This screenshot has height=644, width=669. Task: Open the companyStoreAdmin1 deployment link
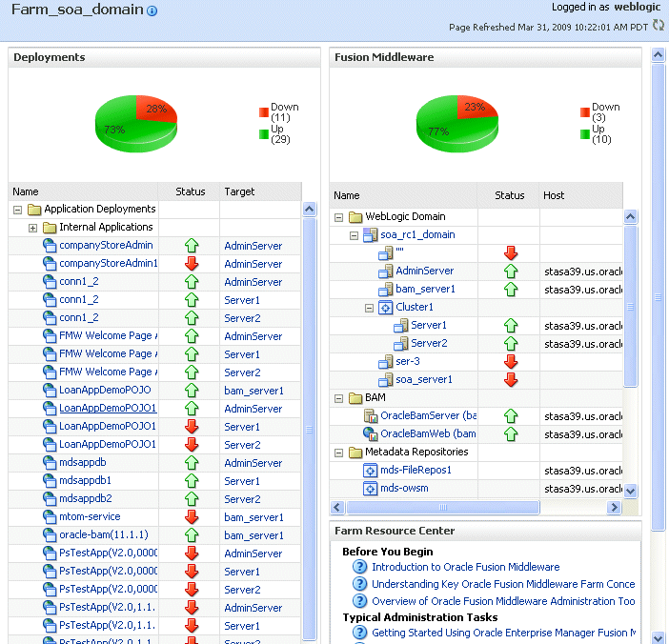[109, 263]
